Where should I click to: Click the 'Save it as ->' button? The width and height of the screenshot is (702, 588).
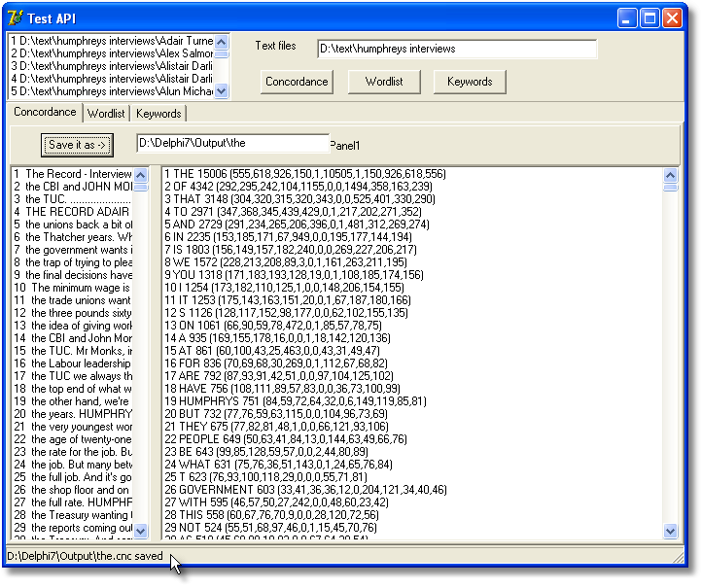pos(78,145)
